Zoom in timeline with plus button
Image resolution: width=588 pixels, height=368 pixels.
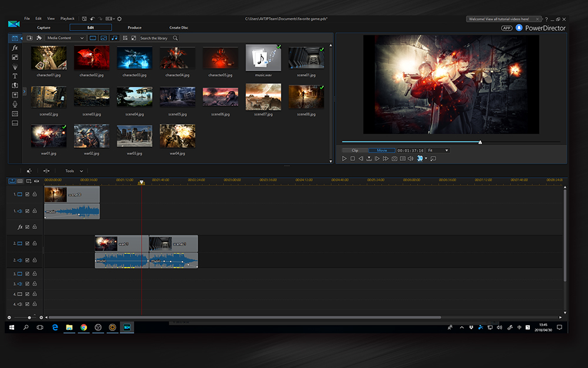[41, 318]
